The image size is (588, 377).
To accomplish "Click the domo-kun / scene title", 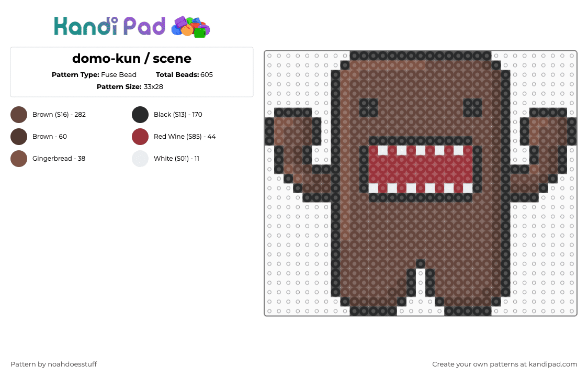I will coord(132,59).
